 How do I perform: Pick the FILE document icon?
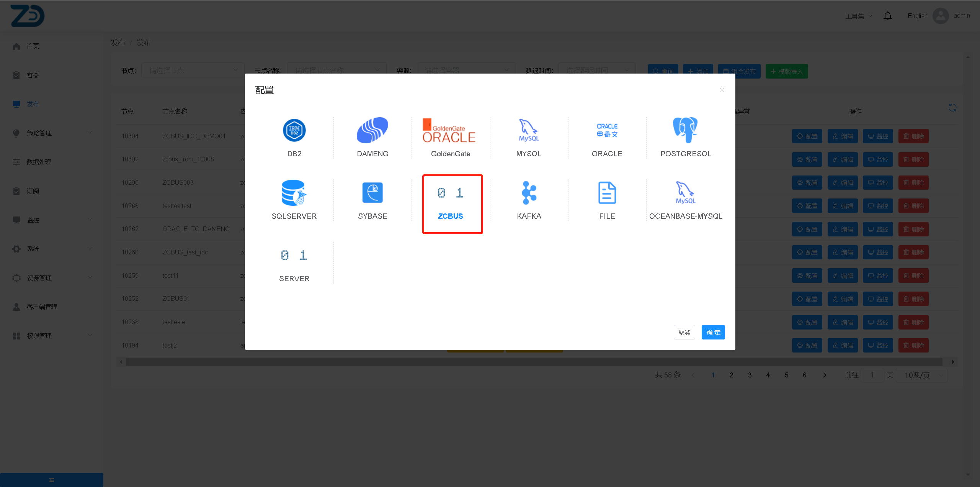[607, 193]
